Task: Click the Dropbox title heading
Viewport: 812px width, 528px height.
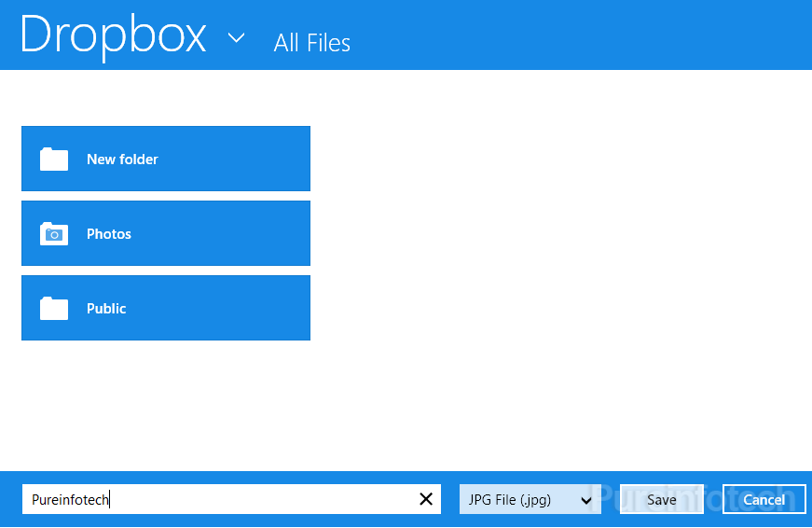Action: coord(114,36)
